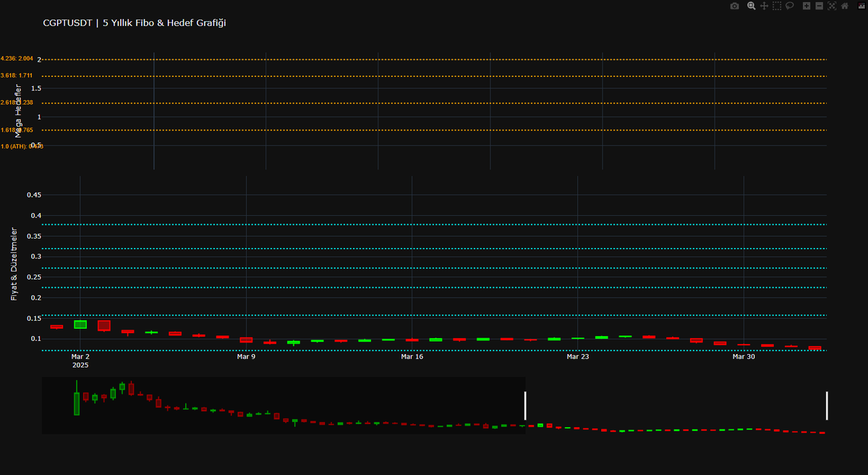Click the '2.618: 1.238' Fibonacci label
Viewport: 868px width, 475px height.
click(x=17, y=103)
